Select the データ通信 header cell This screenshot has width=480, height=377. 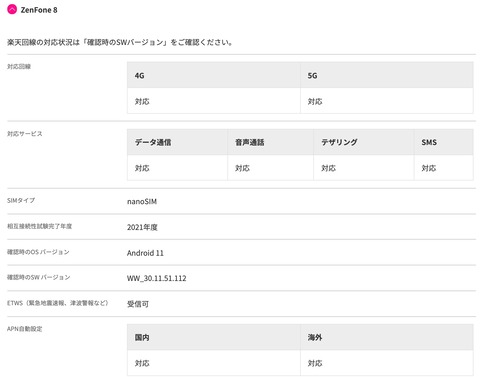[177, 142]
